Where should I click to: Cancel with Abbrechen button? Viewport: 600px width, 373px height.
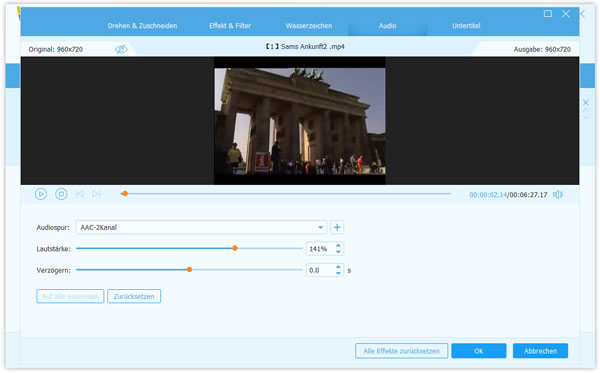tap(540, 351)
